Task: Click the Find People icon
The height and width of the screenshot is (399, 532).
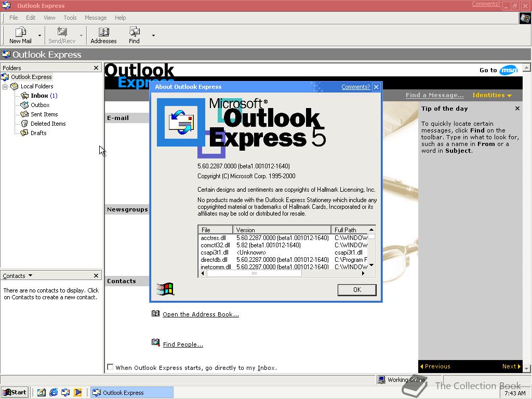Action: tap(155, 343)
